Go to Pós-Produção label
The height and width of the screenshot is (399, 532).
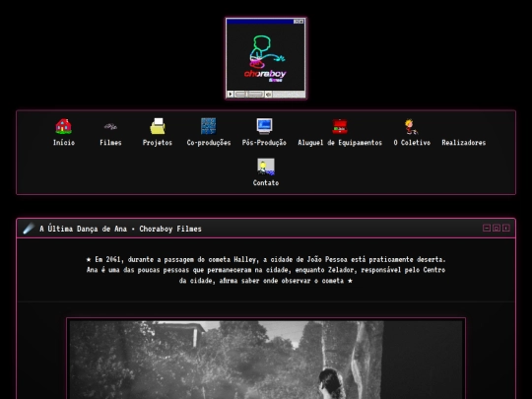(x=264, y=143)
